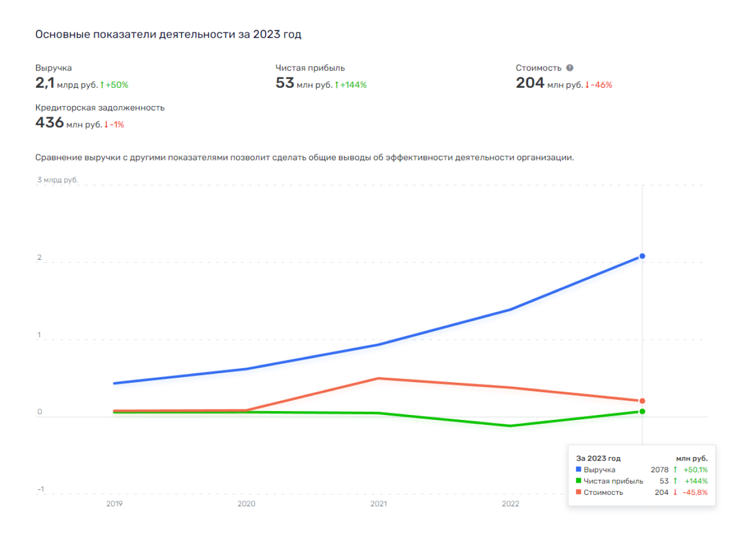756x546 pixels.
Task: Click the blue 2023 data point on revenue line
Action: tap(642, 256)
